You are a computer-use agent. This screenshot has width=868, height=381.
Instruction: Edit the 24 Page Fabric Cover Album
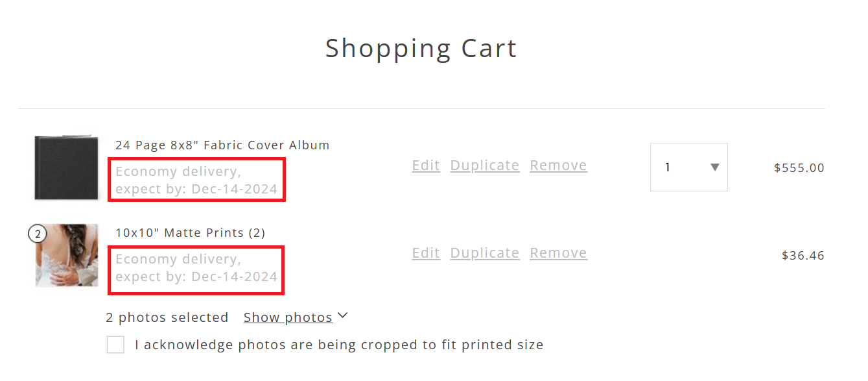(x=426, y=166)
